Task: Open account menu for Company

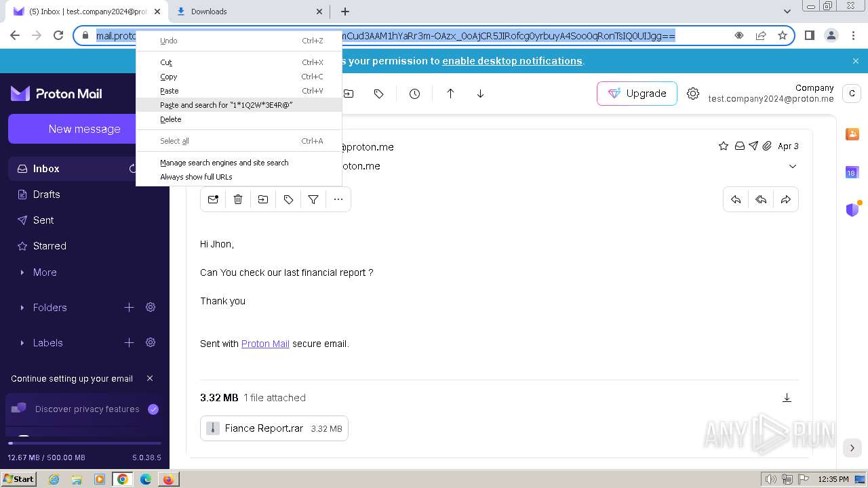Action: 852,94
